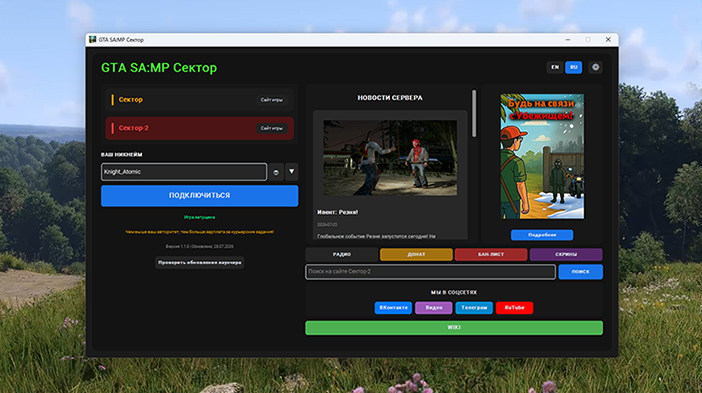The image size is (702, 393).
Task: Open the ВКонтакте social link
Action: pyautogui.click(x=394, y=308)
